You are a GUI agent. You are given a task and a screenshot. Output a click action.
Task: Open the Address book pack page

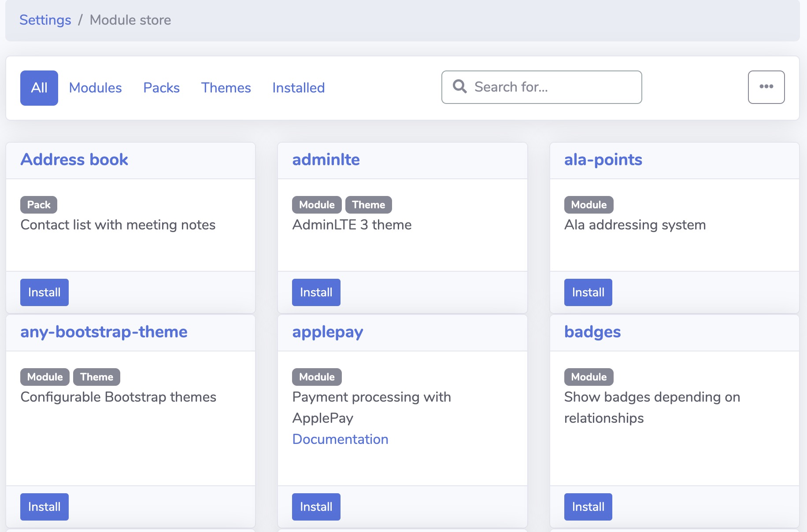pos(74,159)
